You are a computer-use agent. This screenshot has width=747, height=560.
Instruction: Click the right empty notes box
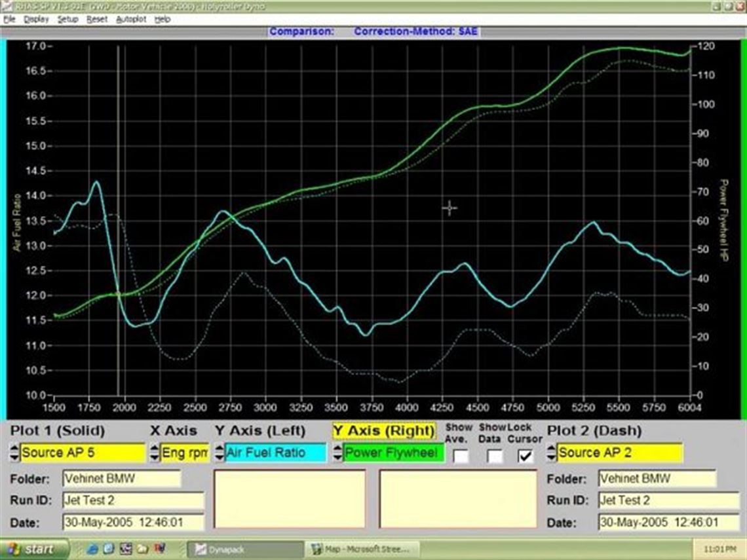click(458, 499)
